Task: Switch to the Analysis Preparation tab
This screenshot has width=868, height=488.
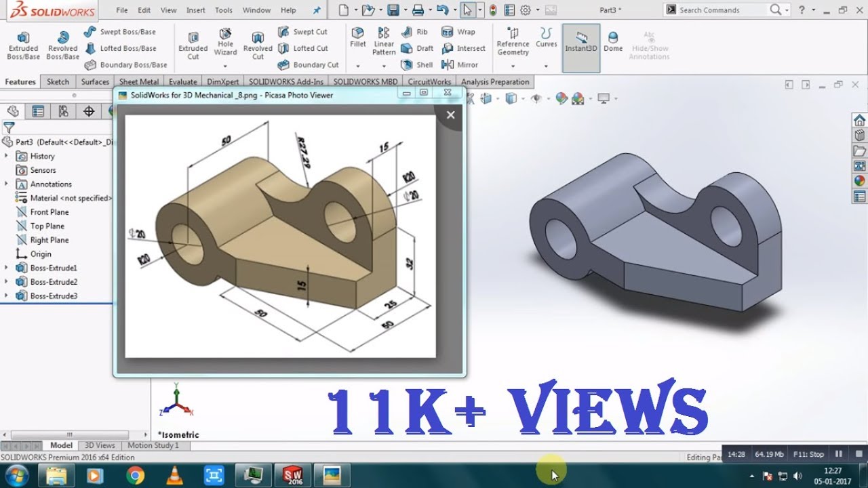Action: pos(495,82)
